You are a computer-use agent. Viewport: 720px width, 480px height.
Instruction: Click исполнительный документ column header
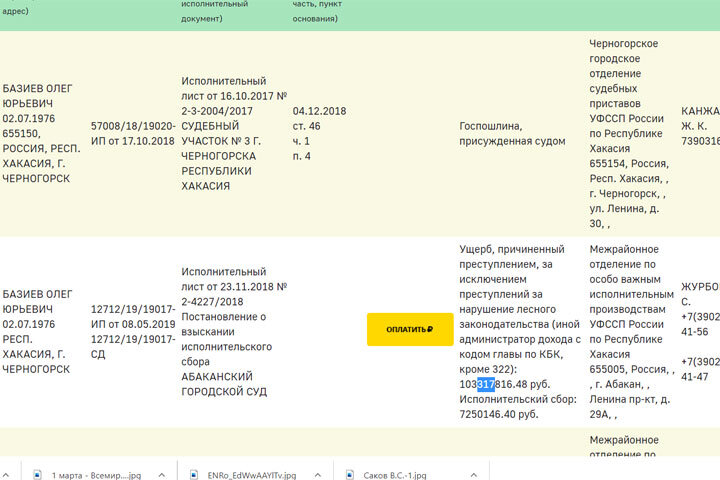tap(214, 11)
